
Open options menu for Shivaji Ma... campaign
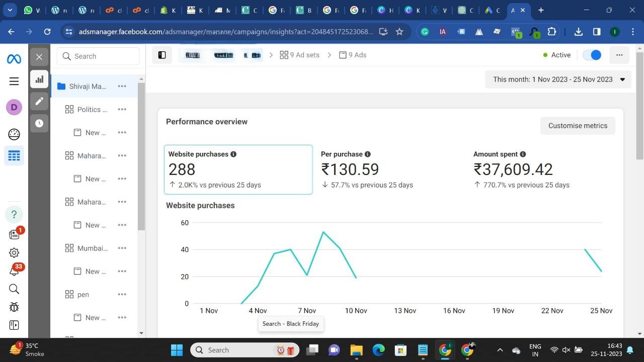[x=122, y=86]
